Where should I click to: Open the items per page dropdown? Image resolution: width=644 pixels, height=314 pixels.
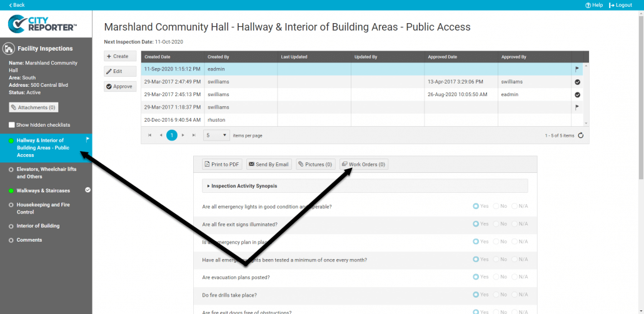coord(217,135)
